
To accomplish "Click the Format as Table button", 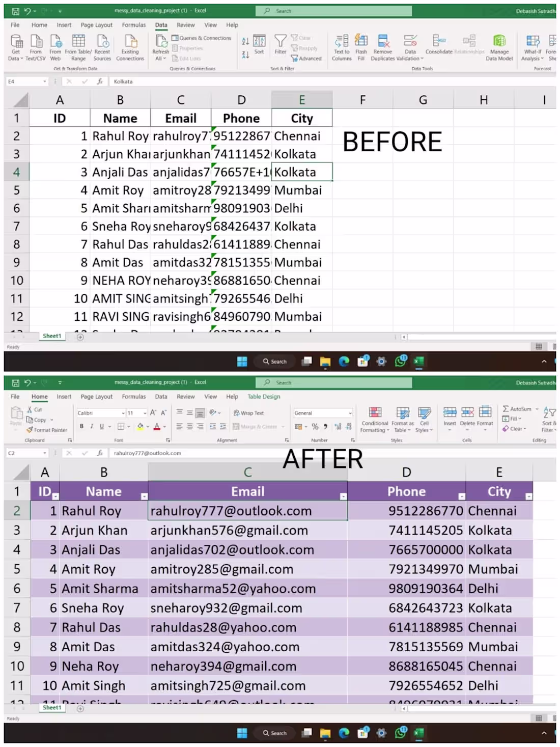I will point(402,421).
